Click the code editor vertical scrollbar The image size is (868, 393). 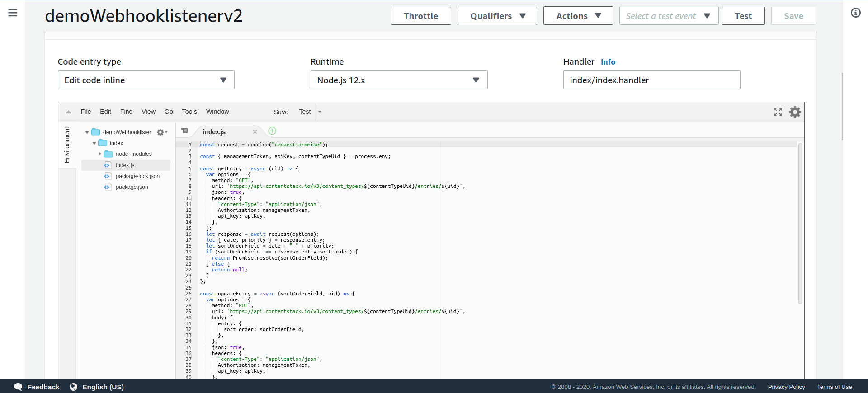pos(800,223)
